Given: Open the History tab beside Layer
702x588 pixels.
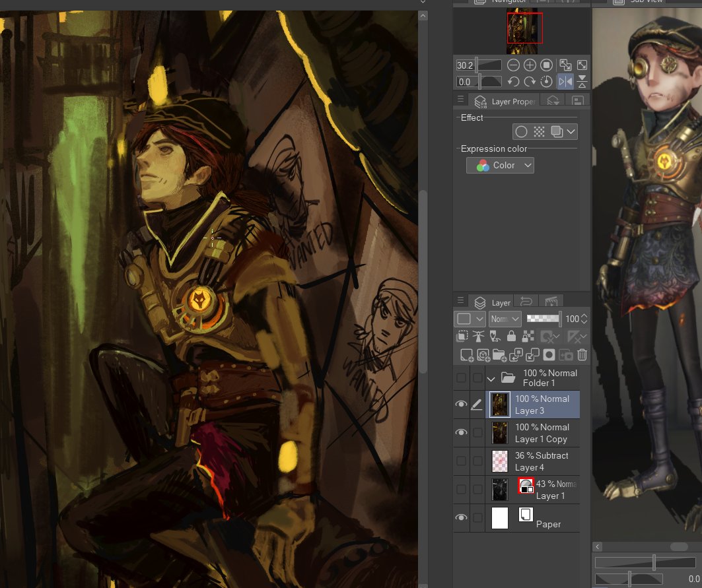Looking at the screenshot, I should (x=526, y=302).
